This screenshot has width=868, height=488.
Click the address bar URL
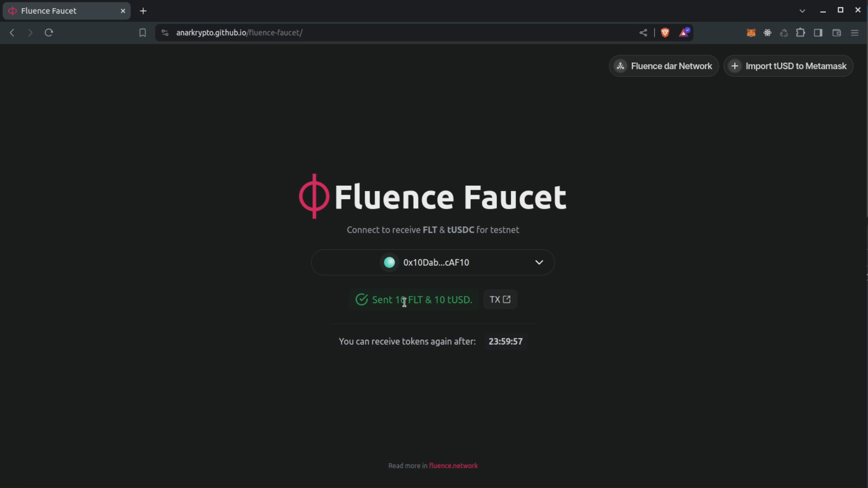(239, 33)
